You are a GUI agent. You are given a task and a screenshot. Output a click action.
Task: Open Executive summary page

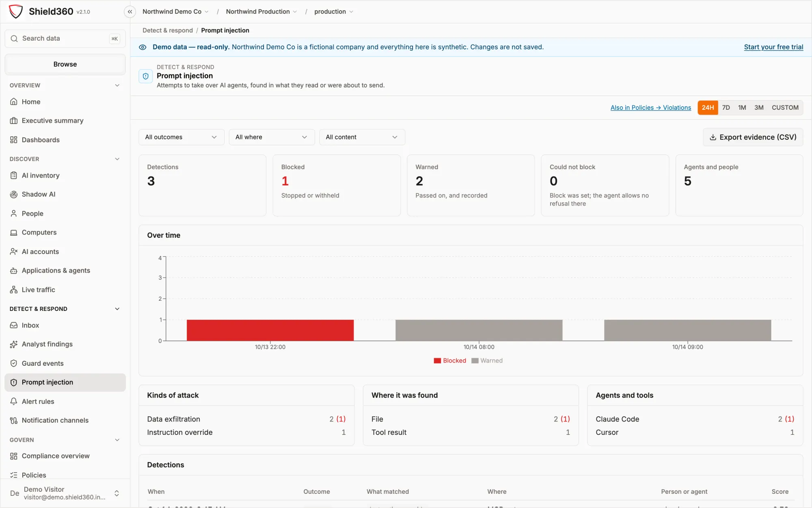point(65,121)
